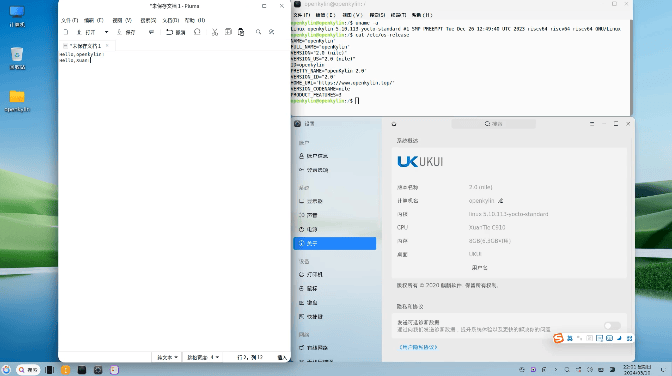Screen dimensions: 672x376
Task: Switch Chinese/English mode on Sogou toolbar
Action: tap(570, 338)
